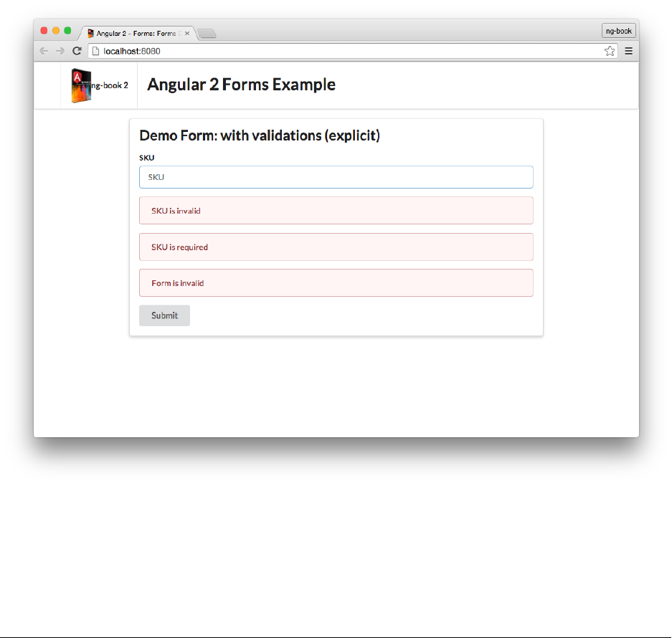Open a new browser tab
This screenshot has width=672, height=638.
207,34
